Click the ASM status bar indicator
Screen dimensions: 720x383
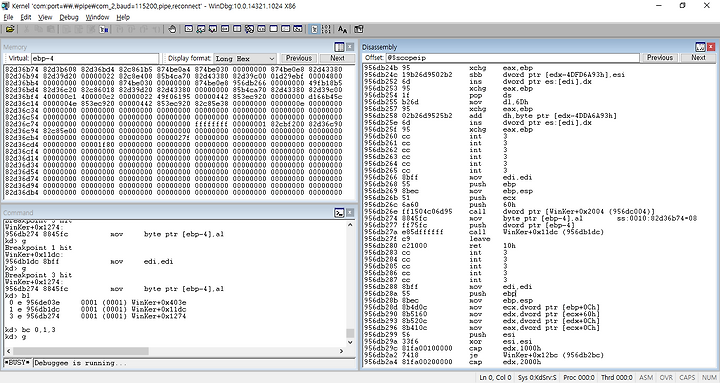pyautogui.click(x=646, y=377)
